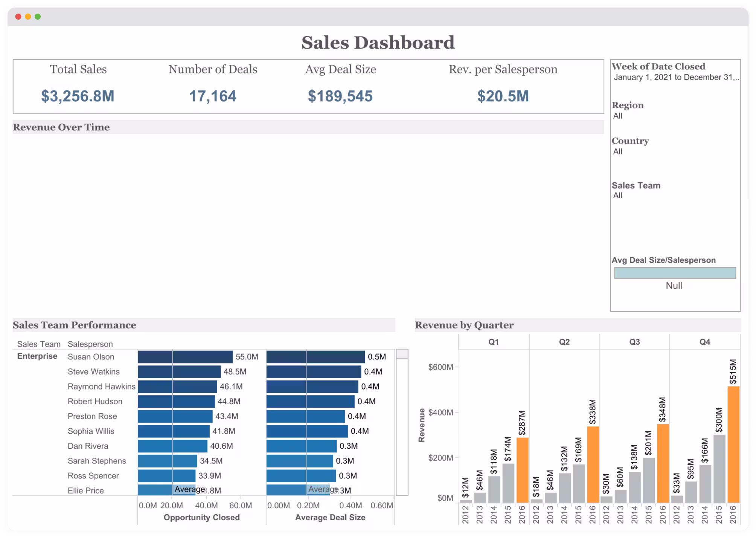Select the Raymond Hawkins row label
Viewport: 756px width, 538px height.
coord(101,387)
